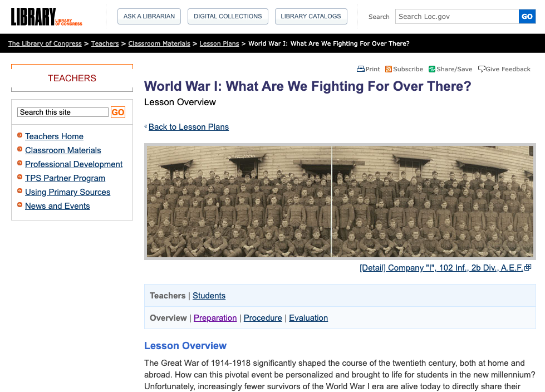Switch to the Students tab
Image resolution: width=545 pixels, height=392 pixels.
(x=209, y=296)
